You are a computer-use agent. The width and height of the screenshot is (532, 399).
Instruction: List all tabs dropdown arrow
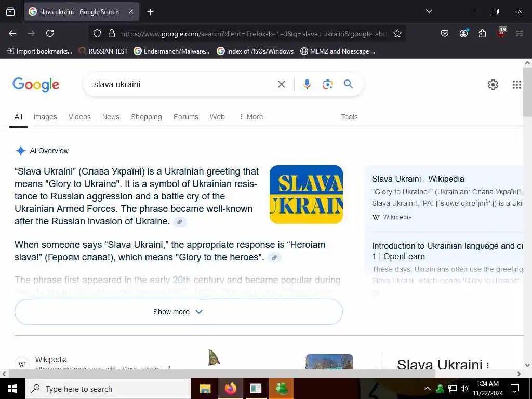[x=429, y=11]
